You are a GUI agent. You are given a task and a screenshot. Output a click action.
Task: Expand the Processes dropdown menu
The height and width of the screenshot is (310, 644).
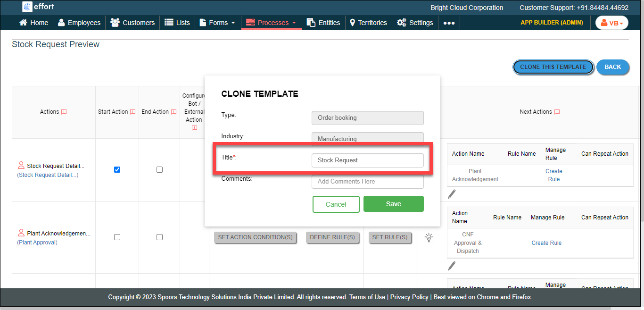[272, 23]
